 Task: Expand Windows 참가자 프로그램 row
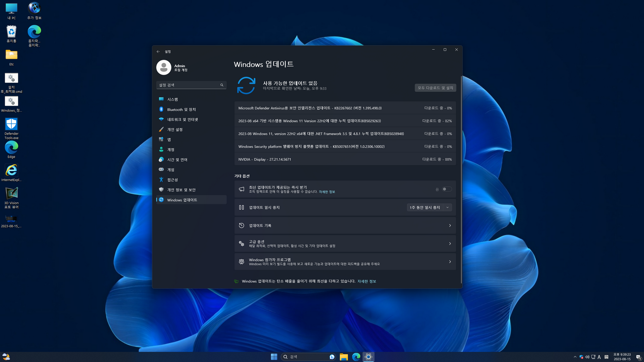(345, 262)
